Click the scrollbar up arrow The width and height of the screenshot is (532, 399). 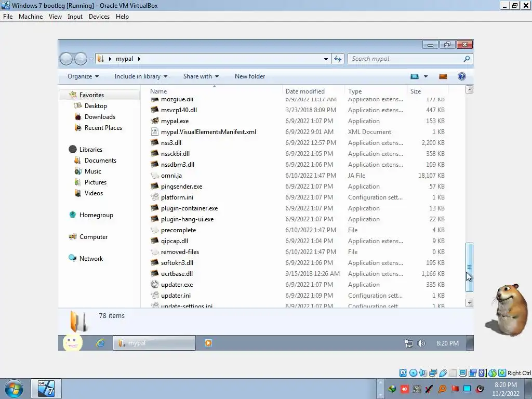click(469, 89)
